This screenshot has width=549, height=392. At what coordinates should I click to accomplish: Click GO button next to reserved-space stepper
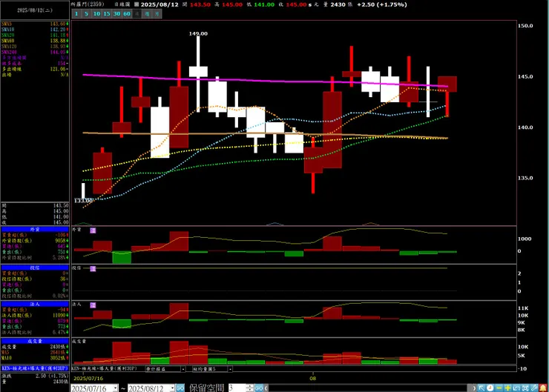(x=259, y=388)
